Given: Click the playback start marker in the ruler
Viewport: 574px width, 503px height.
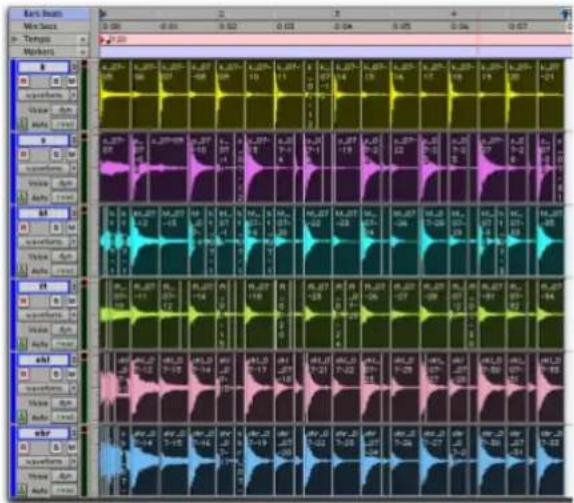Looking at the screenshot, I should tap(103, 14).
